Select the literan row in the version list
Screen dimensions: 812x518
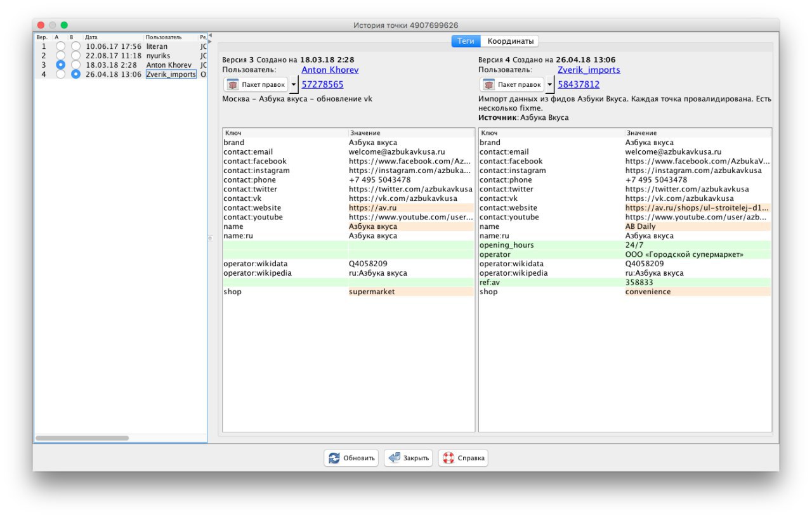121,46
